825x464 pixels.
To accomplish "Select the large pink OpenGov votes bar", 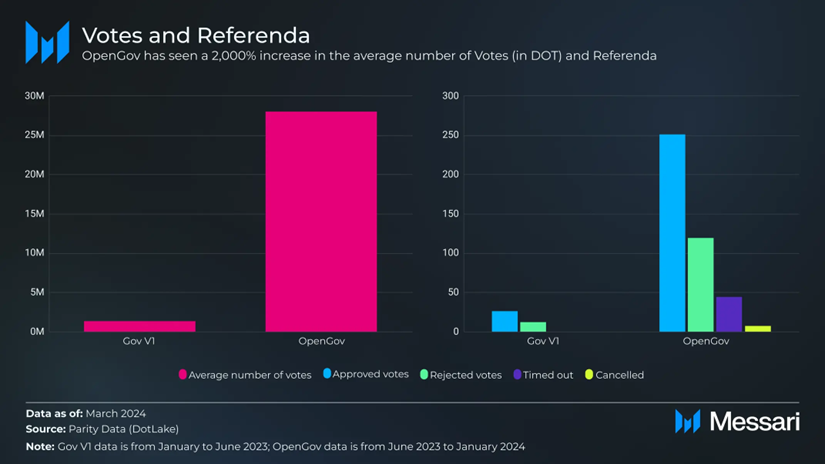I will point(321,221).
